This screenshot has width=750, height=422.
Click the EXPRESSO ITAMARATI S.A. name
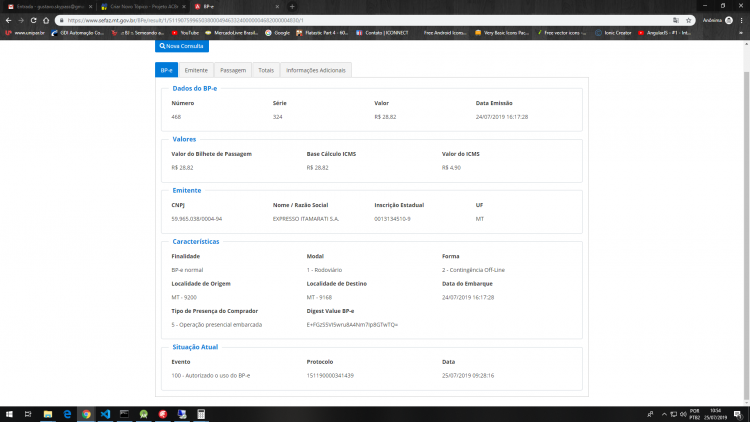tap(306, 219)
